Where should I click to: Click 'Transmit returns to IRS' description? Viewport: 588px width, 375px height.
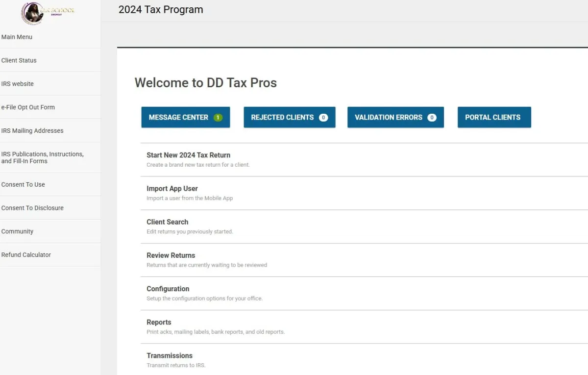pos(176,366)
